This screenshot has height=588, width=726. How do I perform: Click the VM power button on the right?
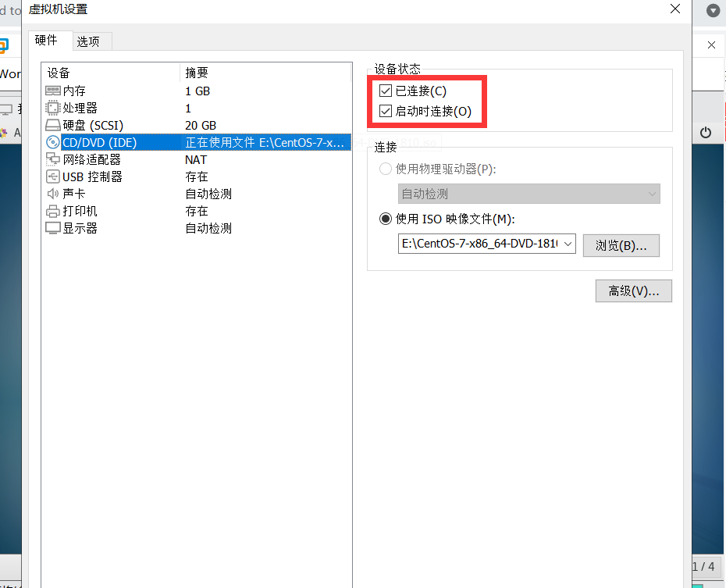click(x=706, y=133)
